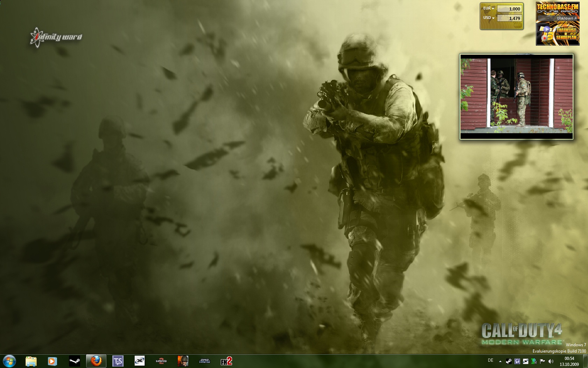This screenshot has width=588, height=368.
Task: Open the Xfire taskbar shortcut
Action: tap(139, 361)
